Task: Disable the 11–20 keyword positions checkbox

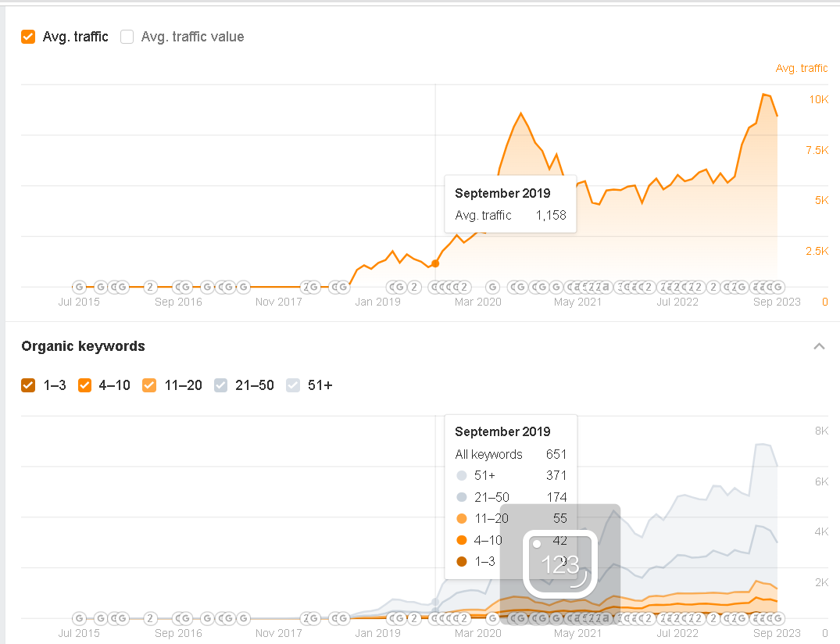Action: click(x=148, y=385)
